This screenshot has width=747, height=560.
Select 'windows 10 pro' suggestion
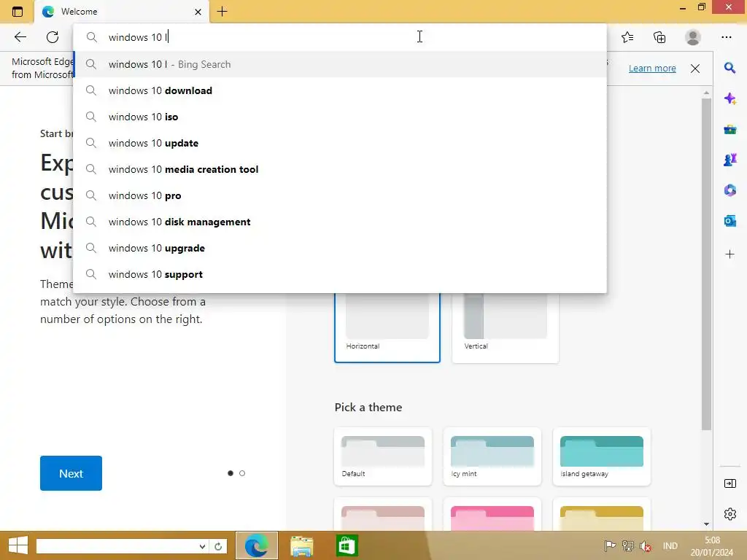tap(340, 195)
